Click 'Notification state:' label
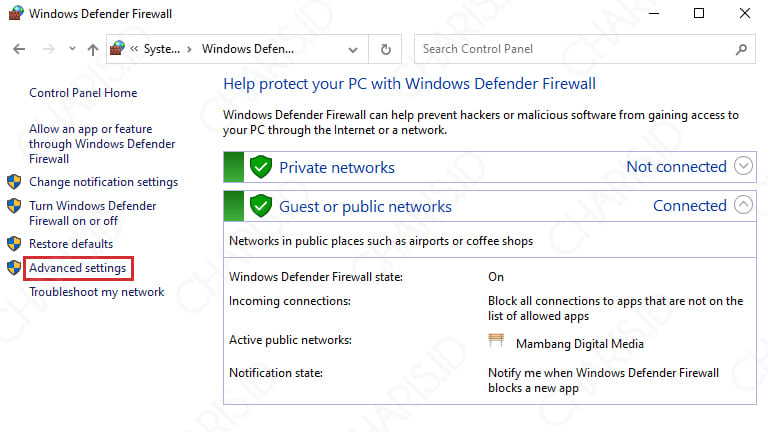Viewport: 768px width, 432px height. pyautogui.click(x=276, y=373)
